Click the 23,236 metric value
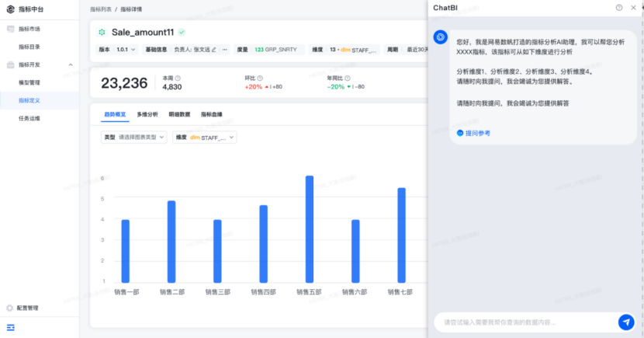The image size is (644, 338). pos(124,83)
